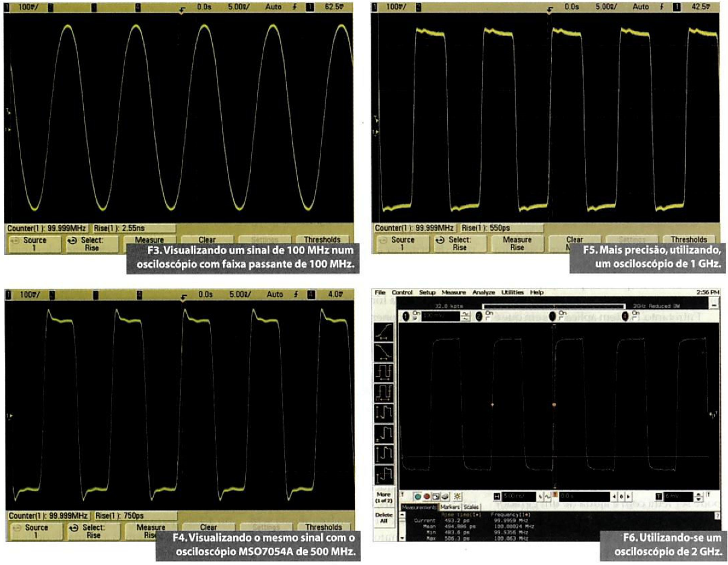Image resolution: width=728 pixels, height=565 pixels.
Task: Click the channel 1 scale input field
Action: (440, 316)
